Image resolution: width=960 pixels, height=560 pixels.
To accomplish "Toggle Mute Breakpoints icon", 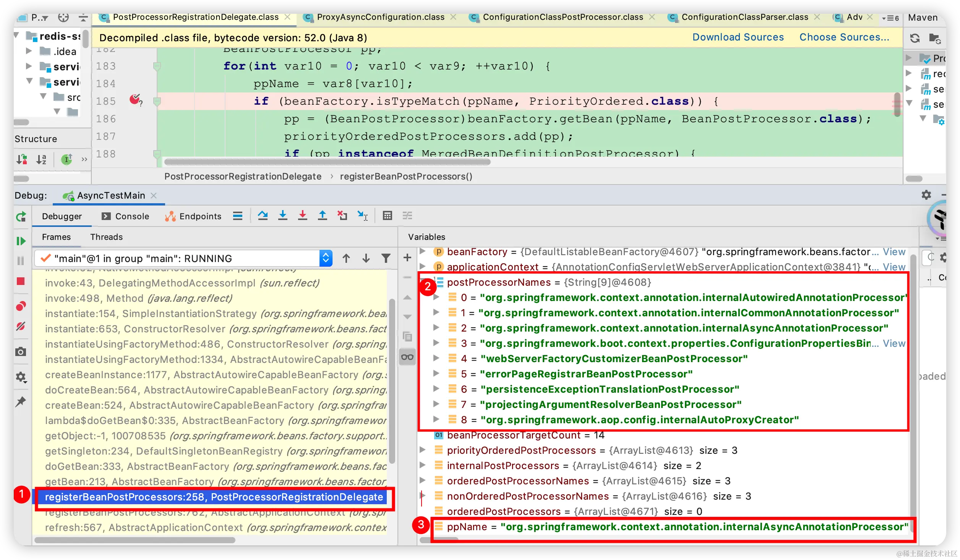I will pos(21,327).
